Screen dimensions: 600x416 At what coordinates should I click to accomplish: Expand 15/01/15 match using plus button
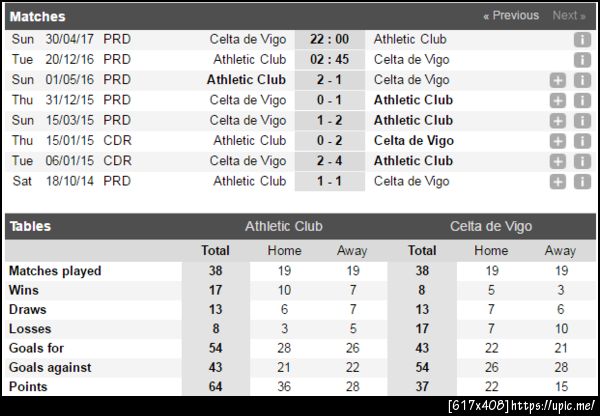point(558,141)
